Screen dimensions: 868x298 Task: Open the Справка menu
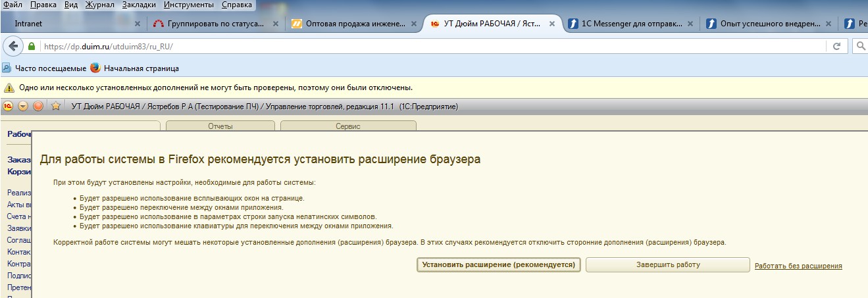[236, 5]
